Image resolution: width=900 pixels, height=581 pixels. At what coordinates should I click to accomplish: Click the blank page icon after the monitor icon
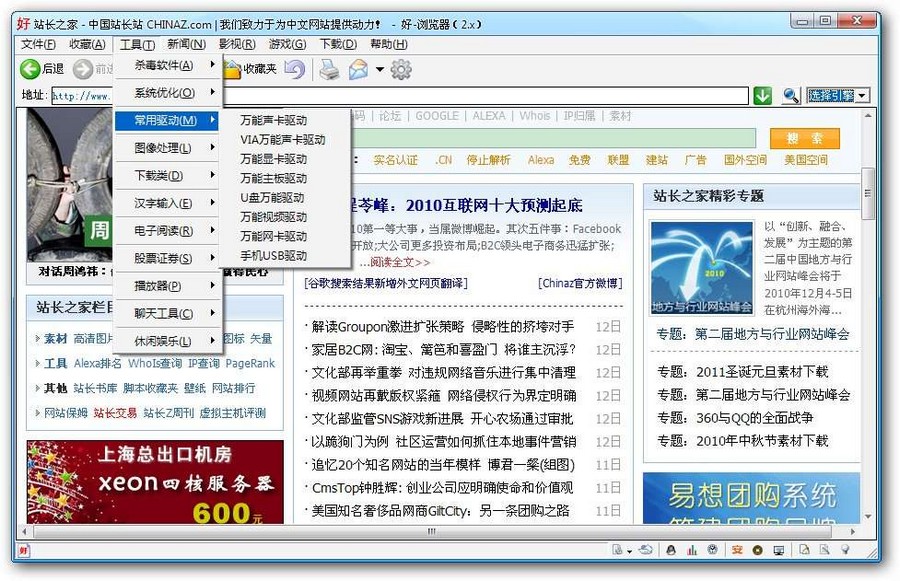pyautogui.click(x=804, y=549)
